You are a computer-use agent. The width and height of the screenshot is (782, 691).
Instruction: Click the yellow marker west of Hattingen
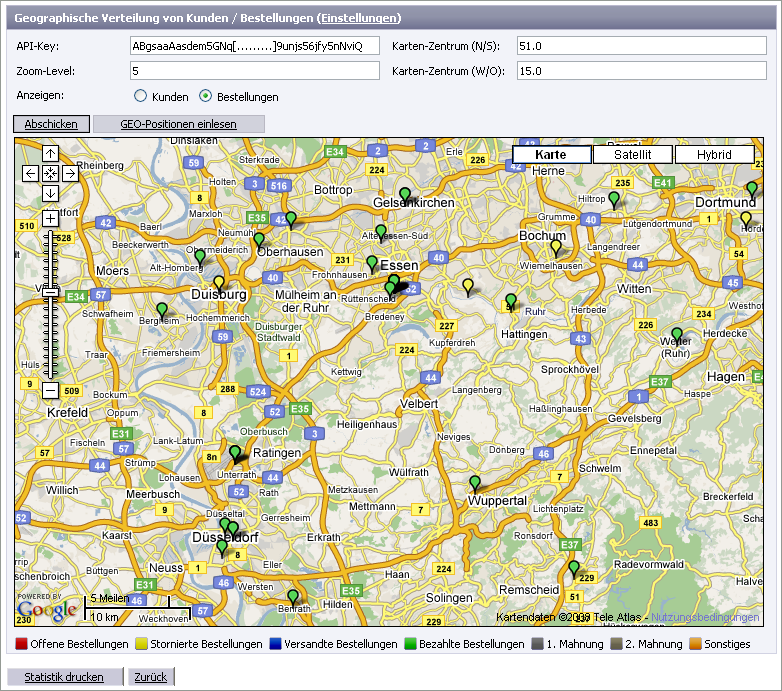click(x=468, y=286)
